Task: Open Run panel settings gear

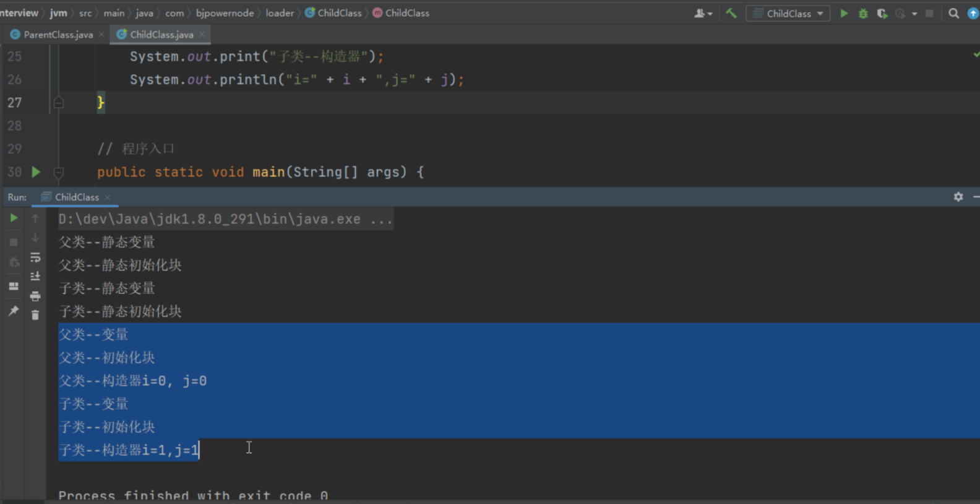Action: pyautogui.click(x=958, y=197)
